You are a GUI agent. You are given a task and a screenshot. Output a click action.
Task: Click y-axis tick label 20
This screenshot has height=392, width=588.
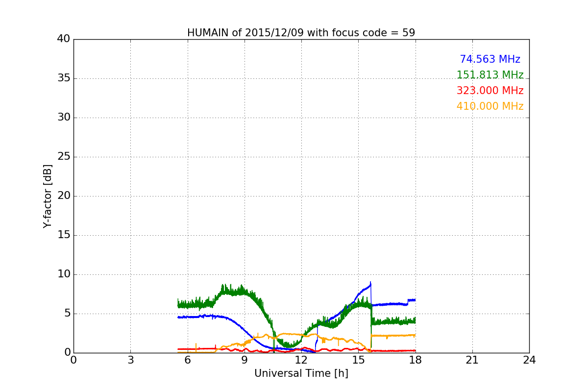click(64, 196)
